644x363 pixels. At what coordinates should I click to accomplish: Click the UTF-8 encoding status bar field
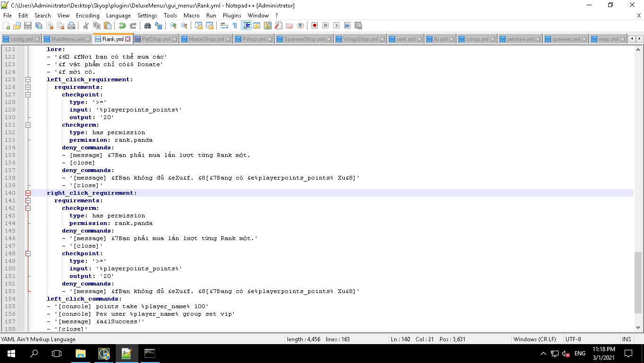pyautogui.click(x=573, y=339)
